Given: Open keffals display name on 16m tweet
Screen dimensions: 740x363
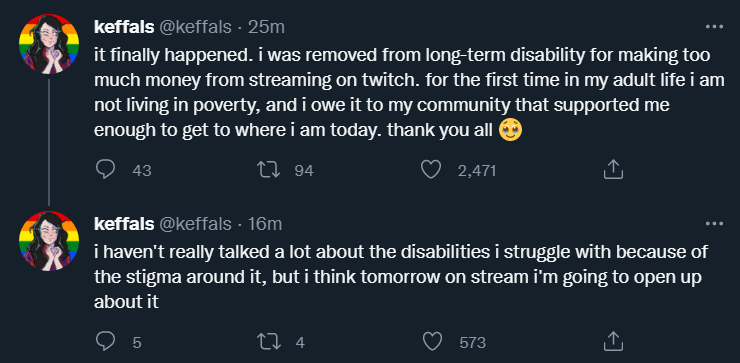Looking at the screenshot, I should (x=124, y=224).
